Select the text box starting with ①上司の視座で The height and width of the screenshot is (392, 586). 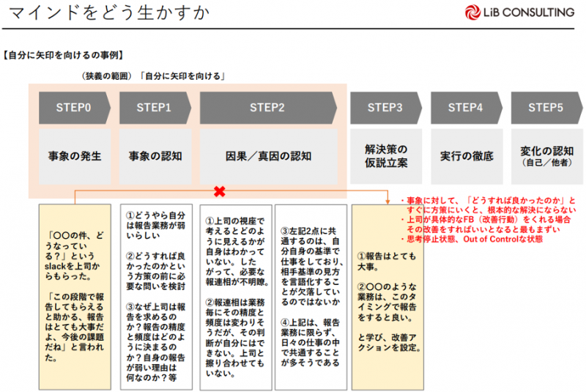click(x=235, y=297)
